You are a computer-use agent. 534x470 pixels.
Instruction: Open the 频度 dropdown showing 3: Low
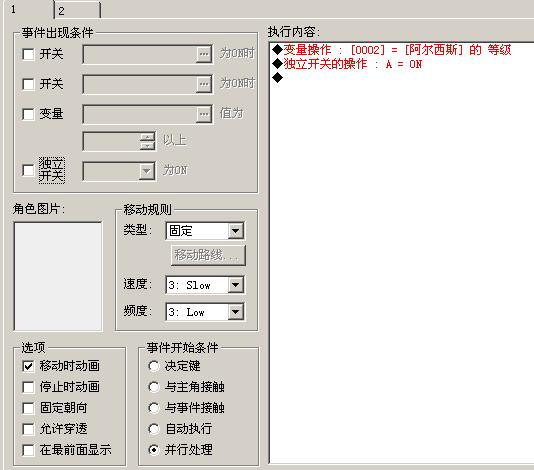[235, 312]
